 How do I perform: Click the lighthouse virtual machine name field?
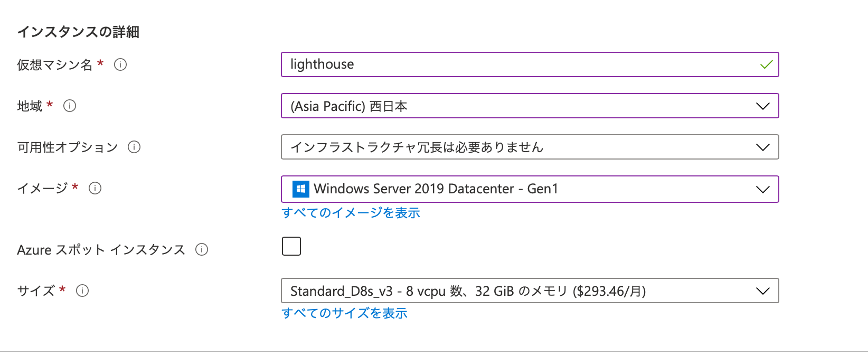pyautogui.click(x=530, y=64)
